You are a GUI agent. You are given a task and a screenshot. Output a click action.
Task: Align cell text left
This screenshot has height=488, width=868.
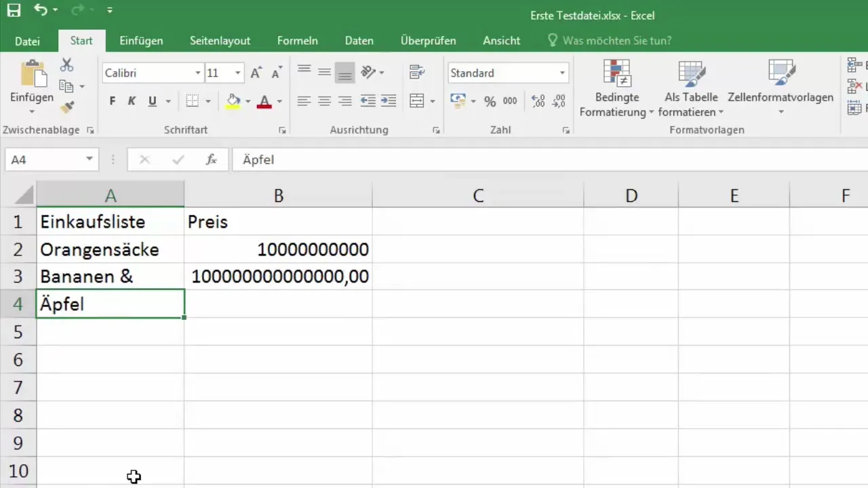304,101
